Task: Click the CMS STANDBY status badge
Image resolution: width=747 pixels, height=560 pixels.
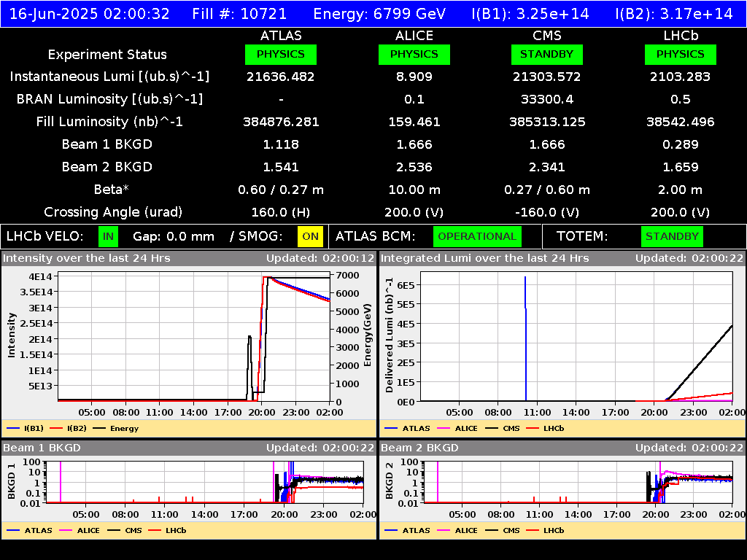Action: click(x=547, y=54)
